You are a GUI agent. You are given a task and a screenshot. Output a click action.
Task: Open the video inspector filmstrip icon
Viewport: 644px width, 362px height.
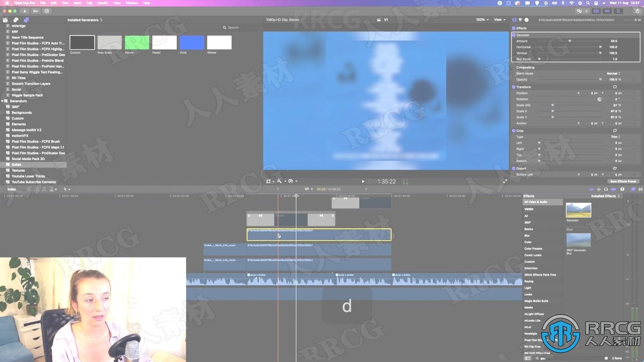pyautogui.click(x=514, y=20)
